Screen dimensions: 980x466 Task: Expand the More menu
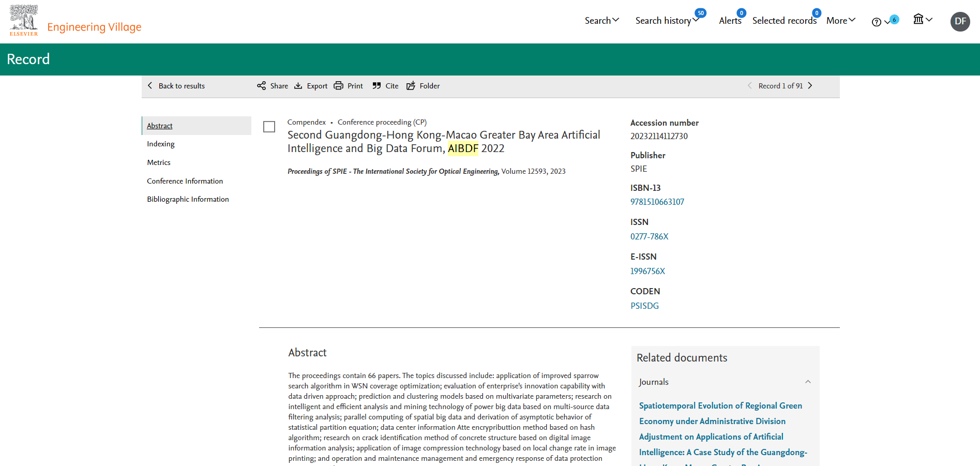(841, 21)
